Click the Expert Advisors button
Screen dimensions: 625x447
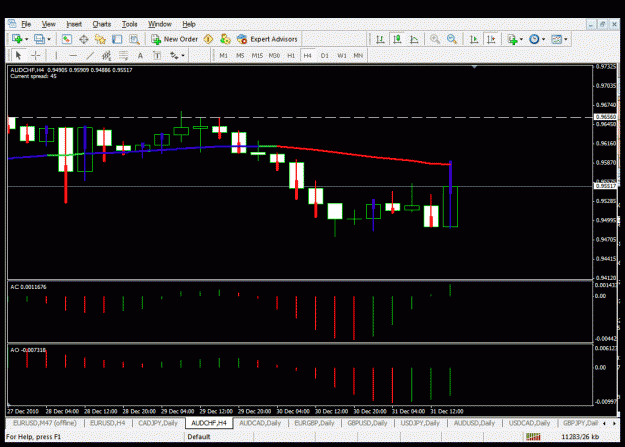tap(267, 39)
